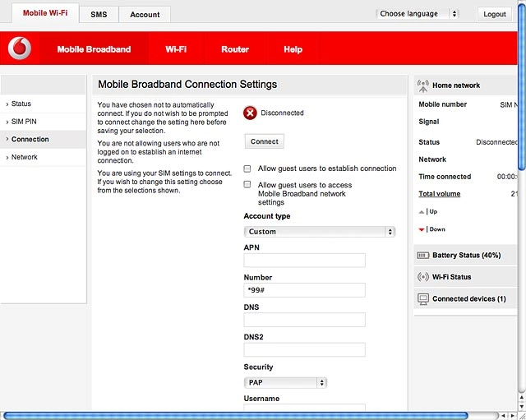Viewport: 526px width, 420px height.
Task: Go to Status in the sidebar
Action: point(43,104)
